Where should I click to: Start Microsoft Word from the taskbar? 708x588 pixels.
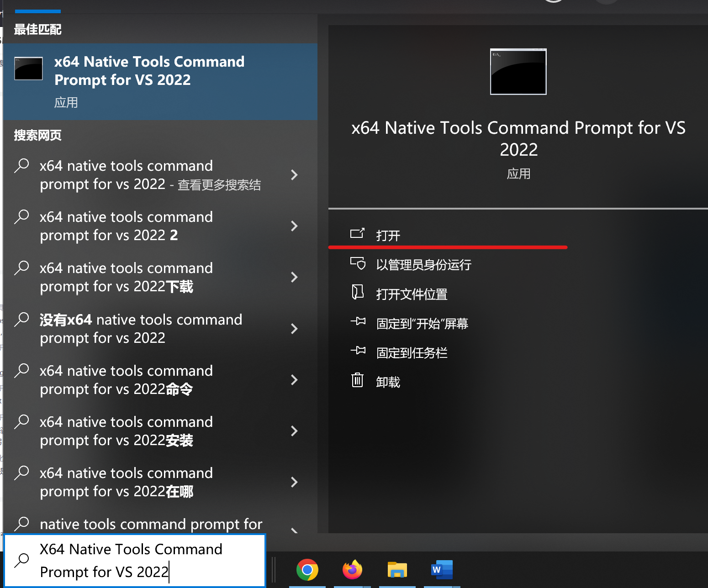(441, 569)
